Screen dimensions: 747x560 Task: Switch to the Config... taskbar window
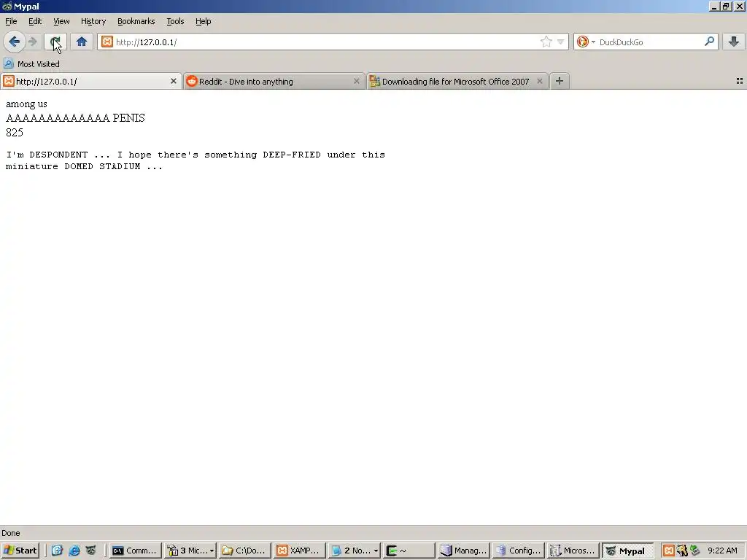coord(518,551)
